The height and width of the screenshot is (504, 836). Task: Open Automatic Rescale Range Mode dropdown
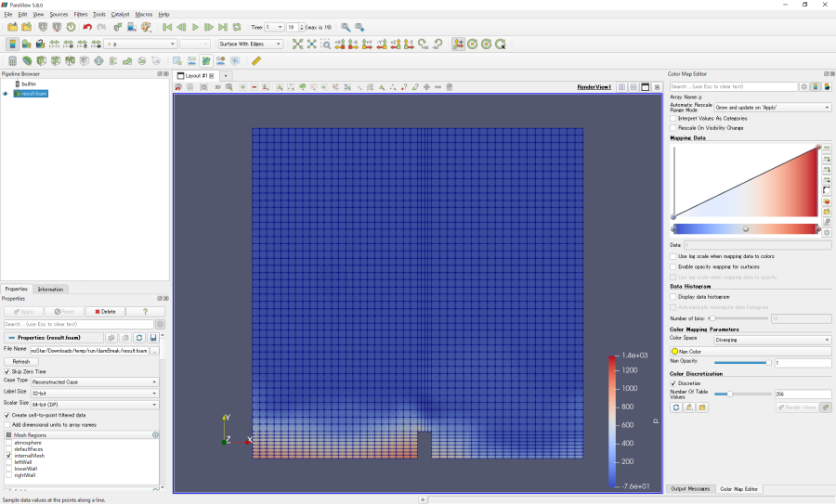point(773,108)
